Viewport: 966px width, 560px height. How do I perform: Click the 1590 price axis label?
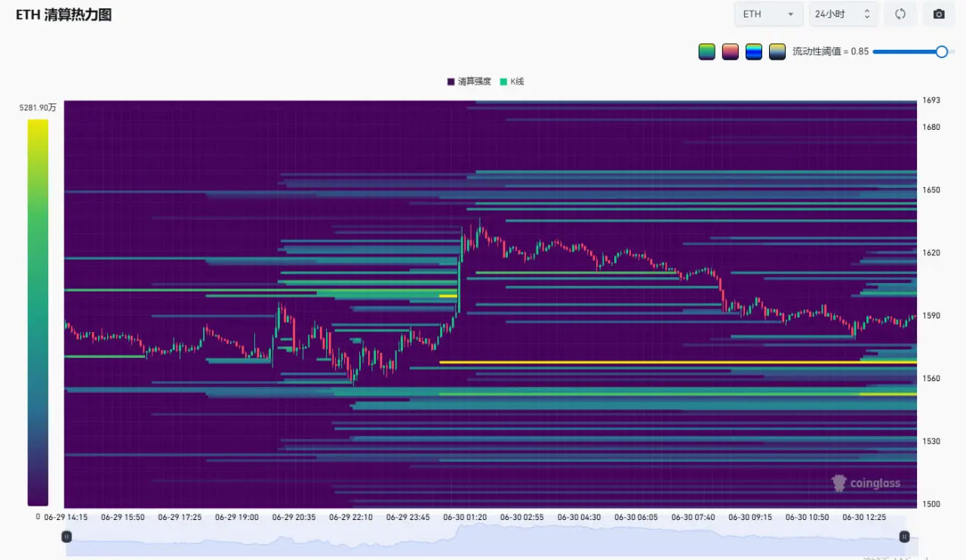pyautogui.click(x=931, y=315)
